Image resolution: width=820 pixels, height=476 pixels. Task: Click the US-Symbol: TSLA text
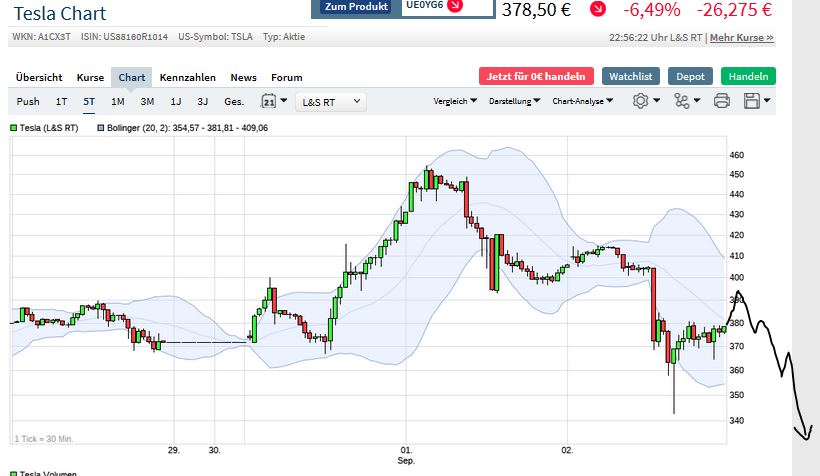pos(215,37)
